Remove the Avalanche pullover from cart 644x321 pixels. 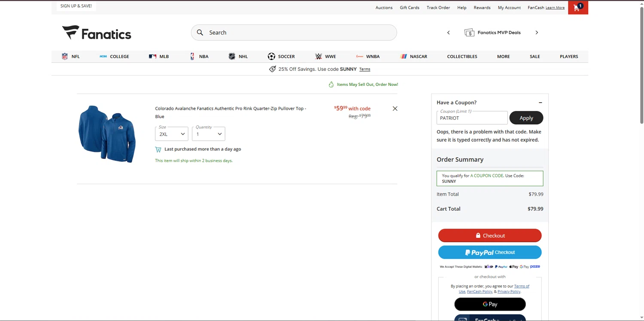click(x=395, y=109)
